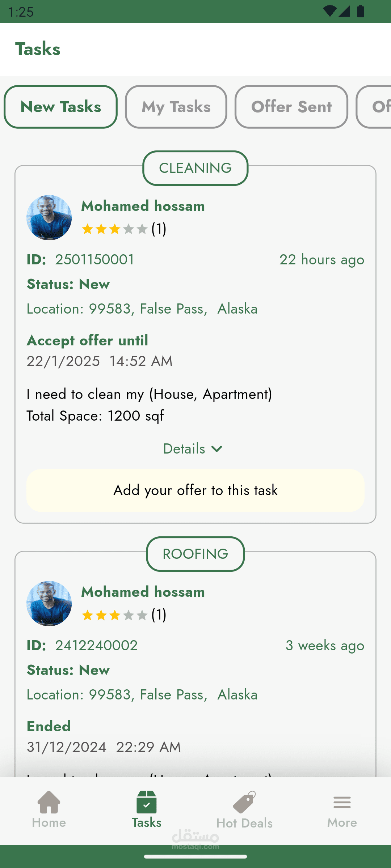Switch to the Offer Sent filter
The image size is (391, 868).
click(x=291, y=107)
